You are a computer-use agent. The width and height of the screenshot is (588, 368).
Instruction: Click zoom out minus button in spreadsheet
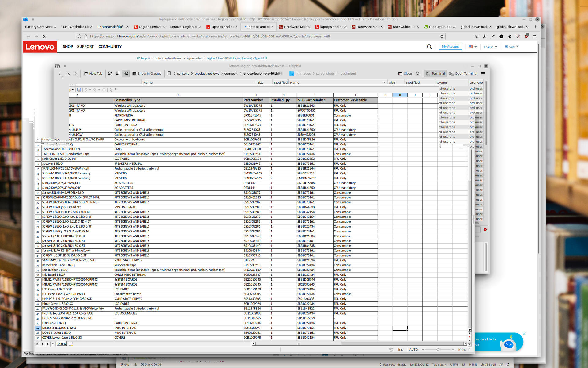click(x=423, y=350)
